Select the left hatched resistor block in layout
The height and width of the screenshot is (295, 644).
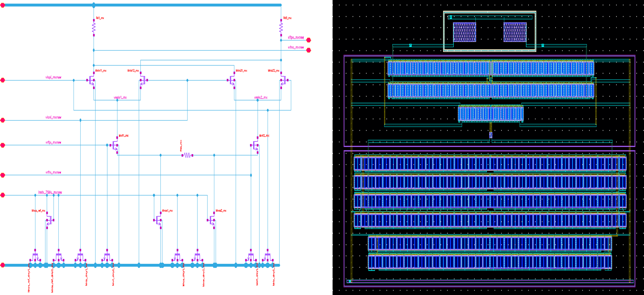point(464,32)
